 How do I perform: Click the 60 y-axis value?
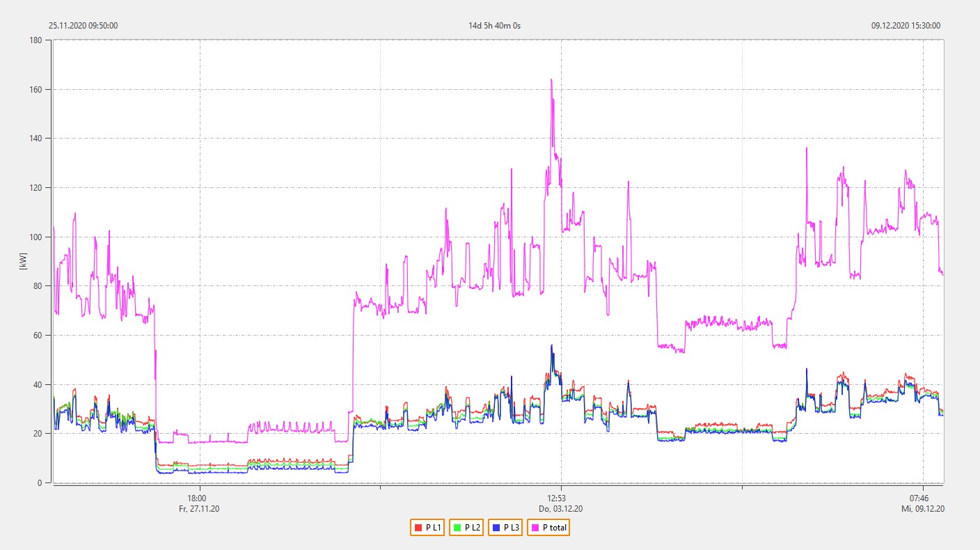click(39, 336)
